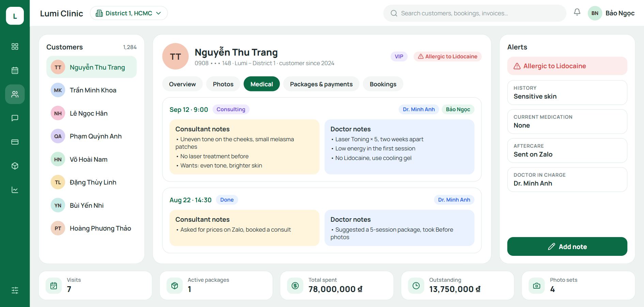The width and height of the screenshot is (644, 307).
Task: Click the Lumi logo L icon
Action: [x=15, y=16]
